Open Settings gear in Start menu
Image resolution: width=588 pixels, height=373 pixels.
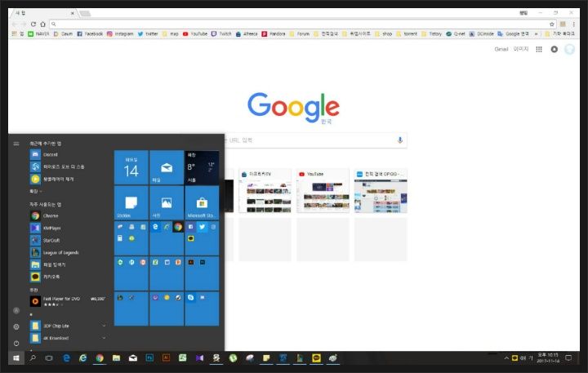16,326
